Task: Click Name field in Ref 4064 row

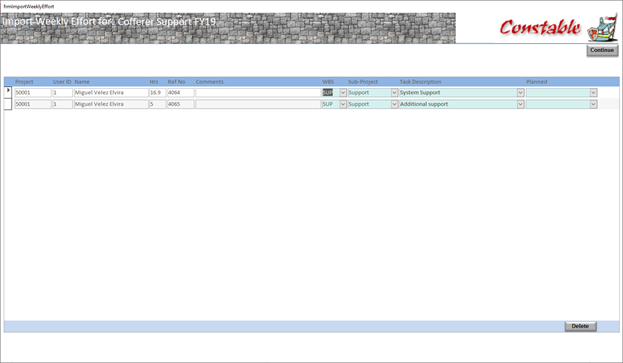Action: coord(111,93)
